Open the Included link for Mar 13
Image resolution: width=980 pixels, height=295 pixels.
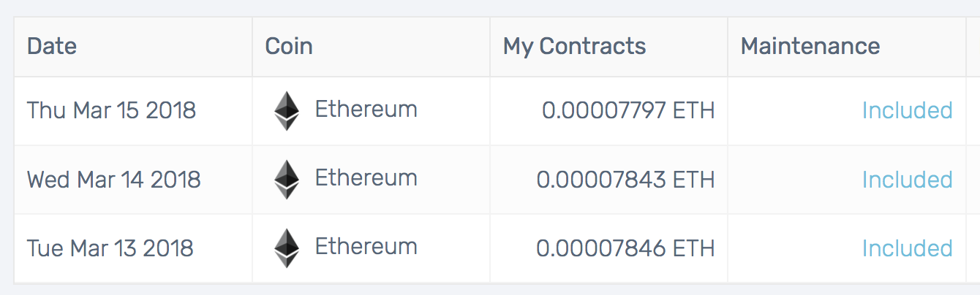[x=907, y=248]
